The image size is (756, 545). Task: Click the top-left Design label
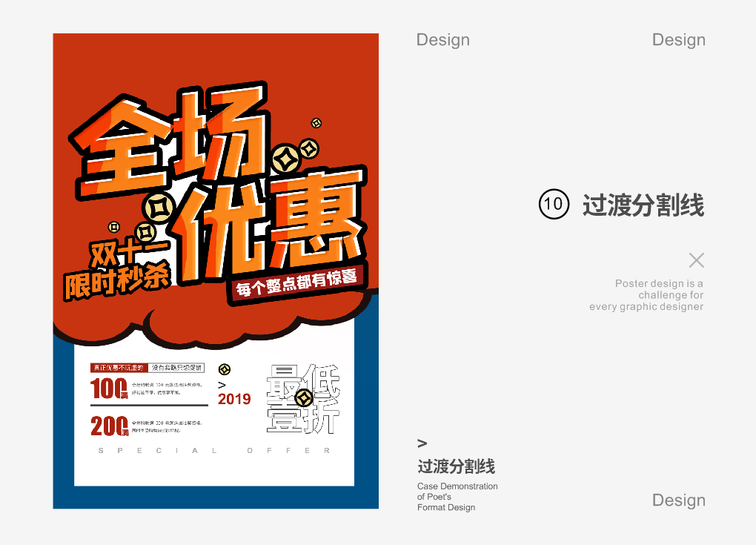(442, 40)
